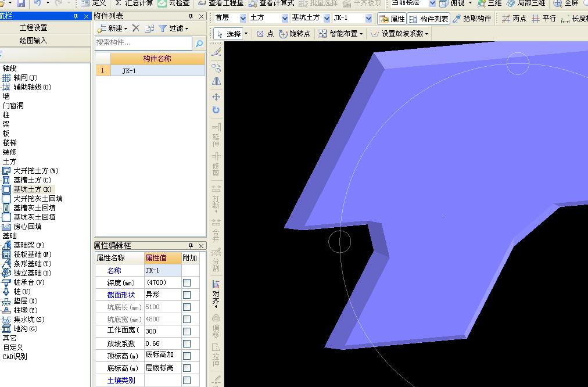Click the 旋转点 tool
The width and height of the screenshot is (588, 387).
click(295, 34)
